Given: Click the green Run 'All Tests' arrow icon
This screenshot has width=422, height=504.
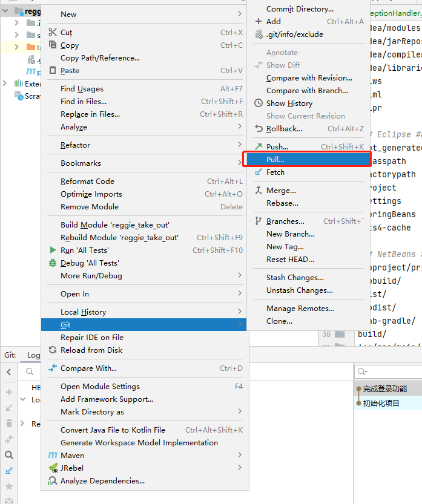Looking at the screenshot, I should pyautogui.click(x=53, y=250).
